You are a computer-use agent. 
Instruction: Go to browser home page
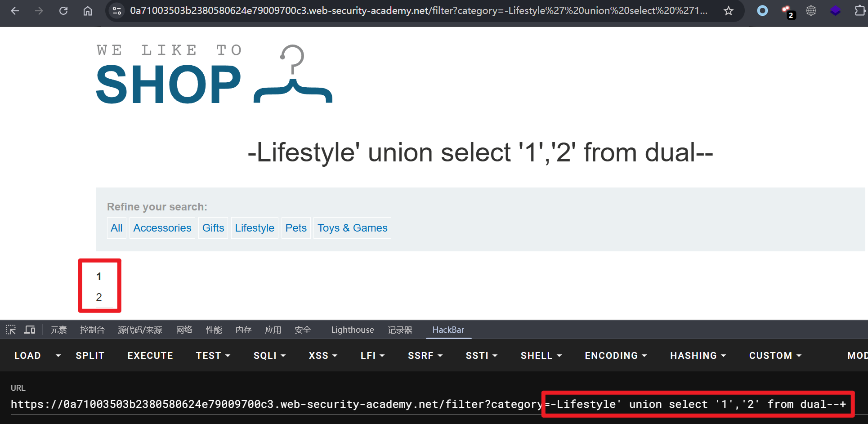[x=88, y=11]
